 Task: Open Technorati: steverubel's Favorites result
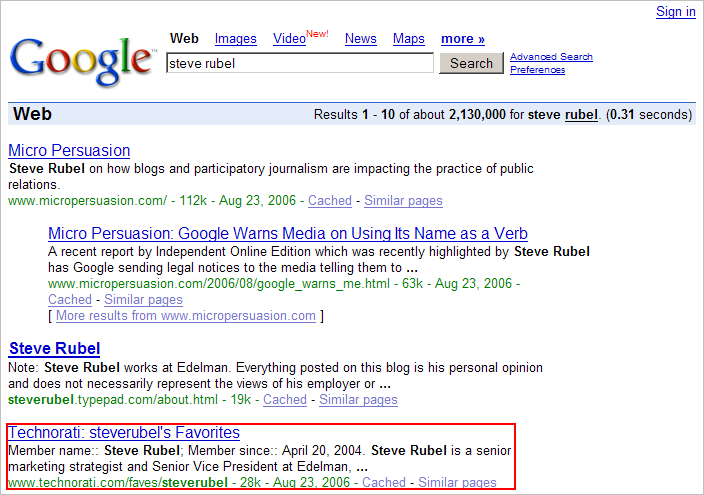(124, 432)
